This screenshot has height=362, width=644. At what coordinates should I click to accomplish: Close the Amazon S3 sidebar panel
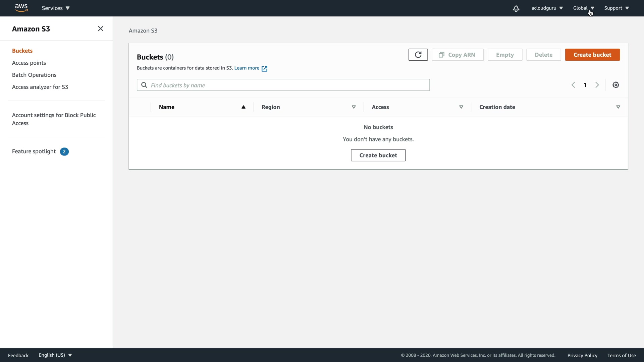click(101, 29)
